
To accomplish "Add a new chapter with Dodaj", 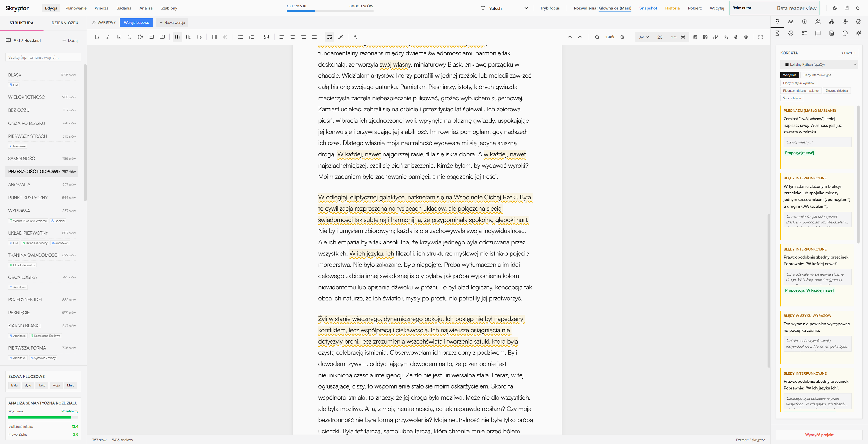I will [x=70, y=40].
